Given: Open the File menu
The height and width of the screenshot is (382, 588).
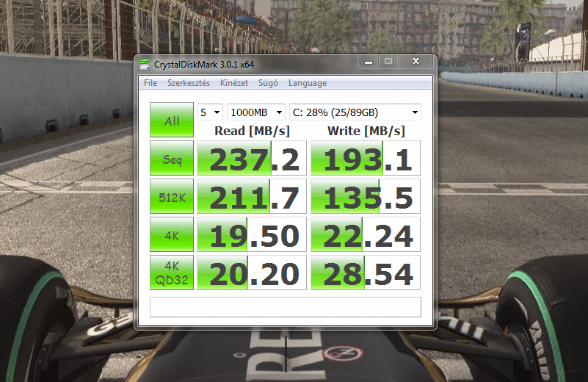Looking at the screenshot, I should (x=150, y=83).
